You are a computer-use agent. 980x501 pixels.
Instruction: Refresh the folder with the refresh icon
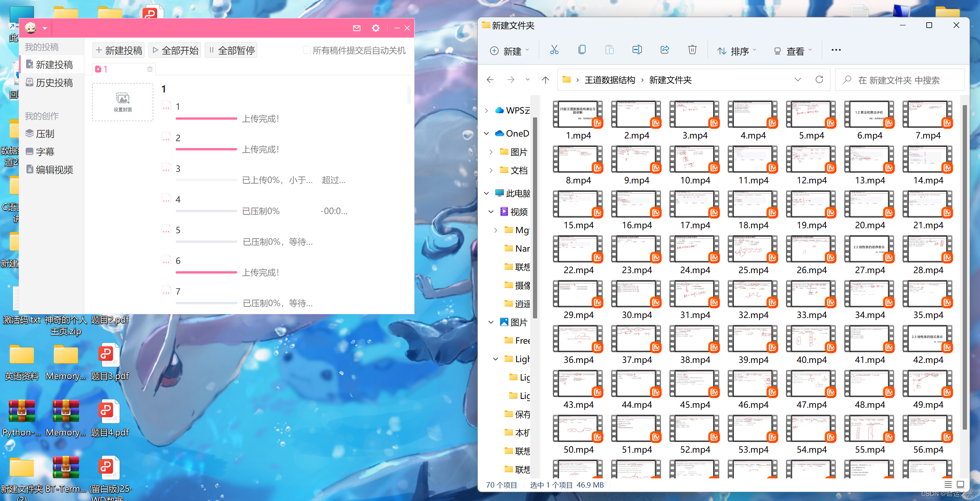pos(820,80)
